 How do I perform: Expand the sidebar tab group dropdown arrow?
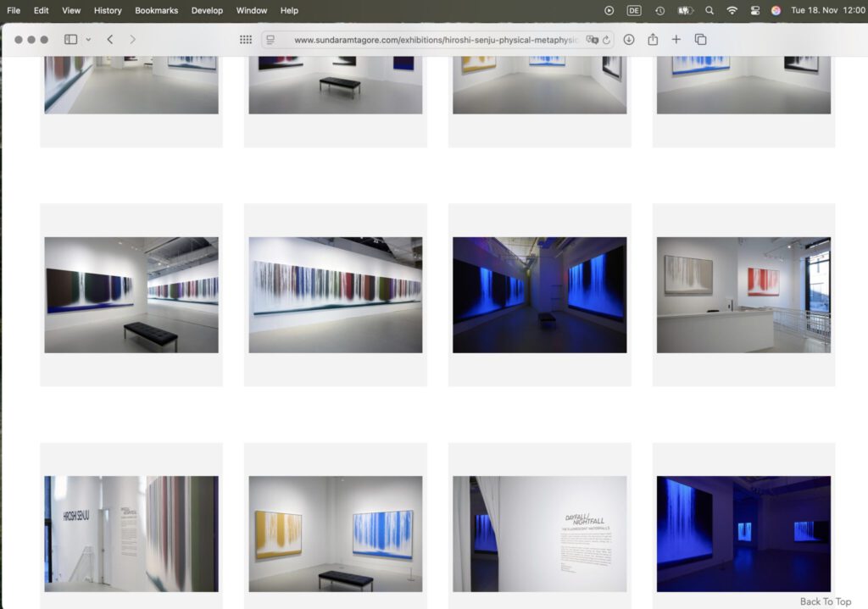click(x=88, y=40)
